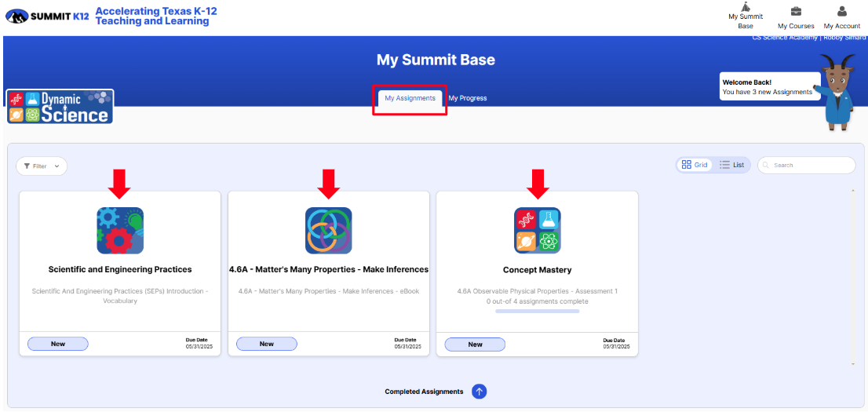The height and width of the screenshot is (412, 868).
Task: Click the goat mascot character
Action: [x=838, y=93]
